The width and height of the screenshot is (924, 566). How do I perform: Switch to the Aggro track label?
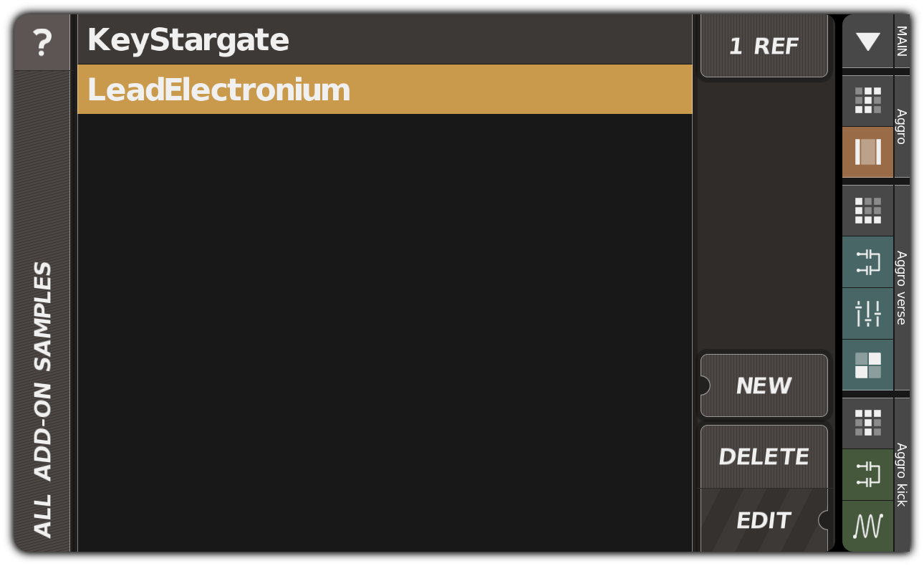pos(901,126)
